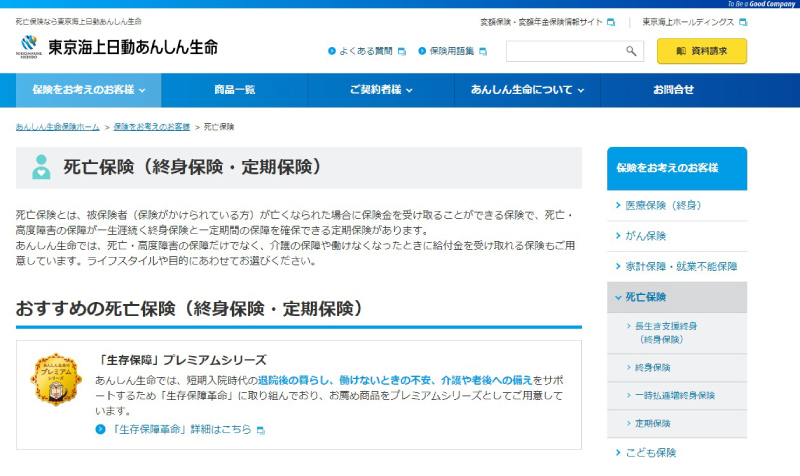Open 医療保険（終身） in sidebar

coord(677,205)
